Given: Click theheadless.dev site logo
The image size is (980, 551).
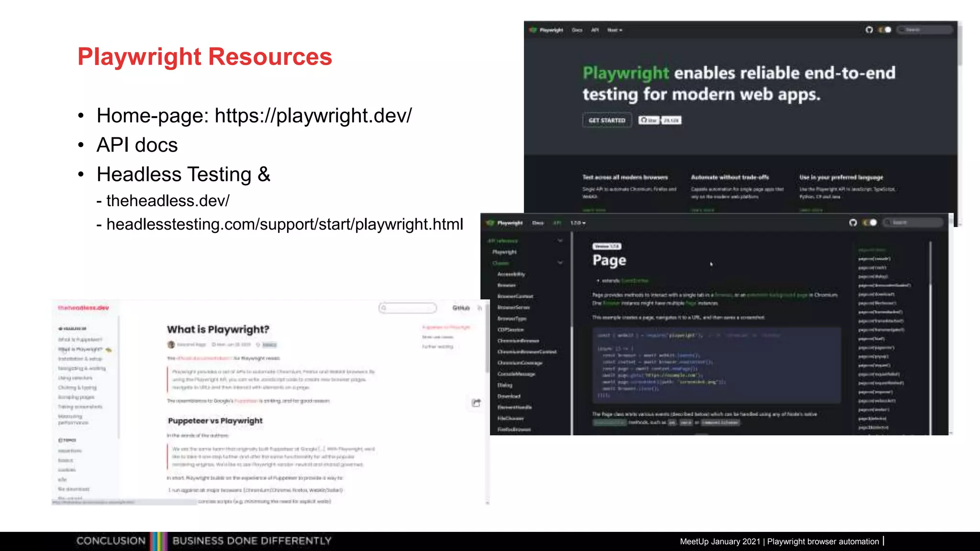Looking at the screenshot, I should point(83,308).
